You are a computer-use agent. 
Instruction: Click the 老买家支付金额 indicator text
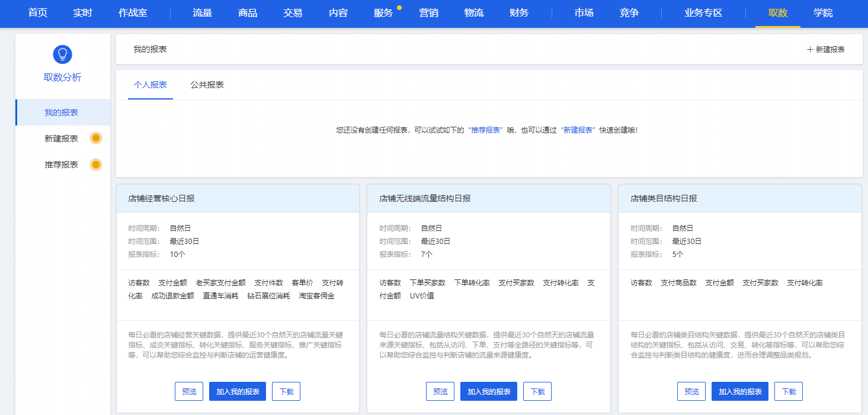220,283
